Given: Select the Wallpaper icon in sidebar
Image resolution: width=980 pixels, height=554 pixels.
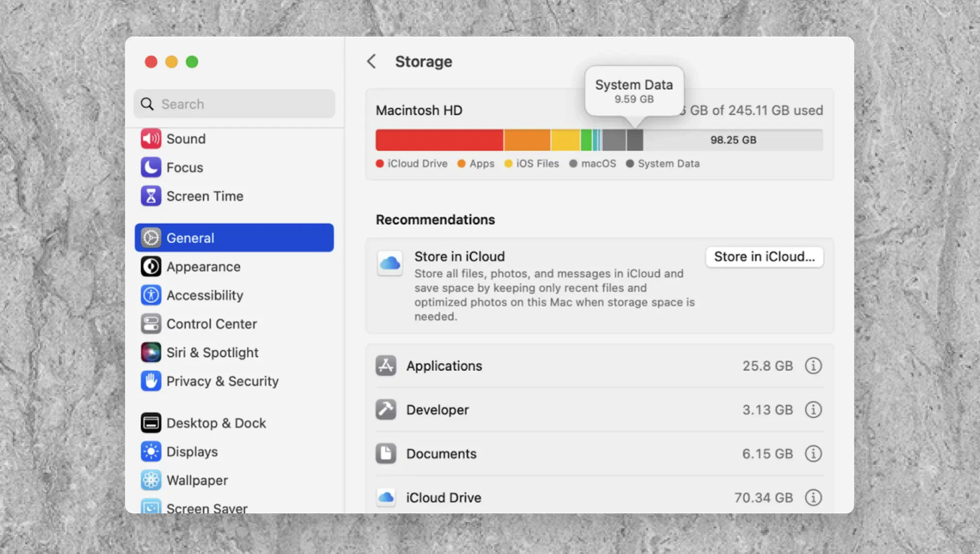Looking at the screenshot, I should [150, 480].
